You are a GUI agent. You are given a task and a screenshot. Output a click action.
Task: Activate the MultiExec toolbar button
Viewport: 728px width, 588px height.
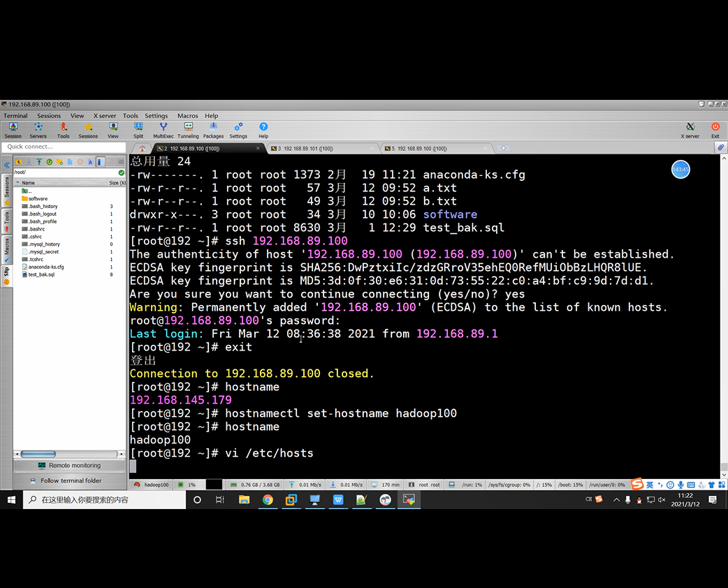point(163,130)
